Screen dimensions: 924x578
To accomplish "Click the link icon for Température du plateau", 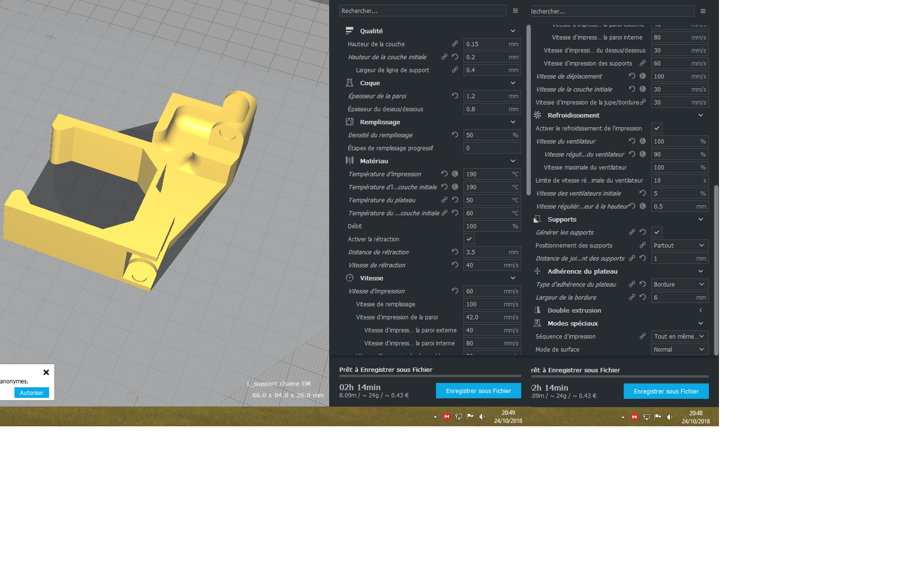I will (x=444, y=200).
